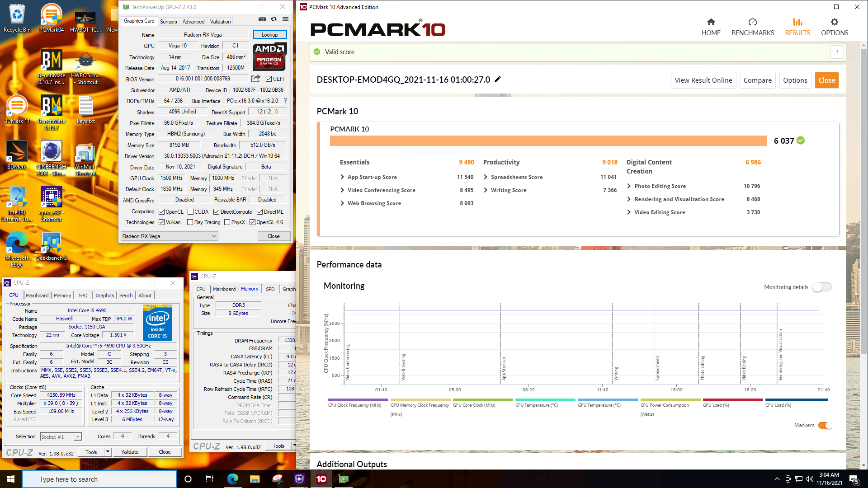Click Validate in CPU-Z
This screenshot has width=868, height=488.
click(130, 452)
